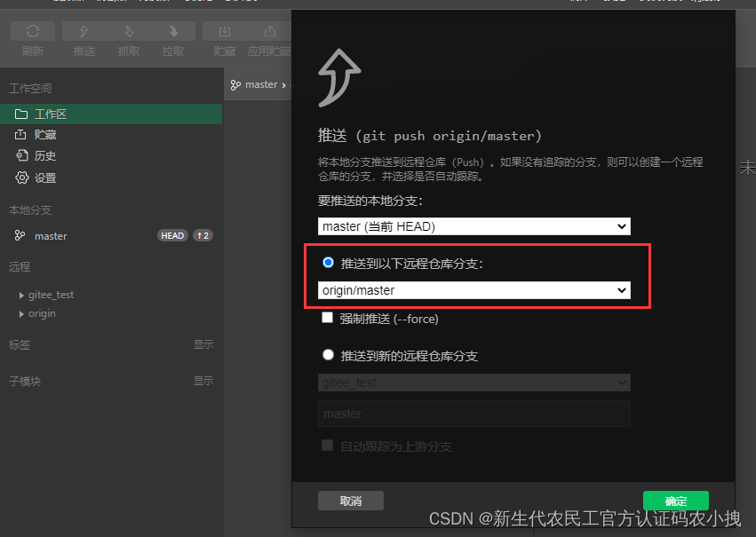The height and width of the screenshot is (537, 756).
Task: Click the 取消 cancel button
Action: [351, 501]
